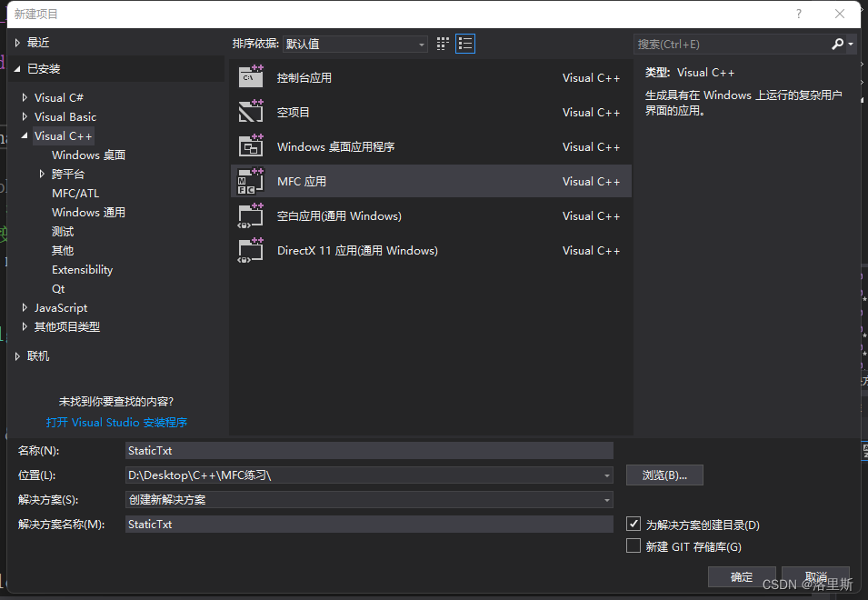Toggle 为解决方案创建目录 checkbox
The height and width of the screenshot is (600, 868).
[x=634, y=524]
